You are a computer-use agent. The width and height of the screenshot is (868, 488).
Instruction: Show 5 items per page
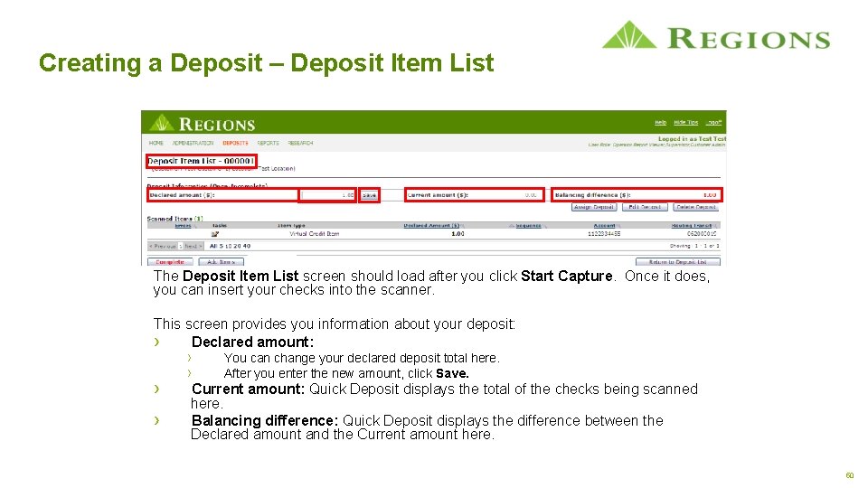[221, 246]
